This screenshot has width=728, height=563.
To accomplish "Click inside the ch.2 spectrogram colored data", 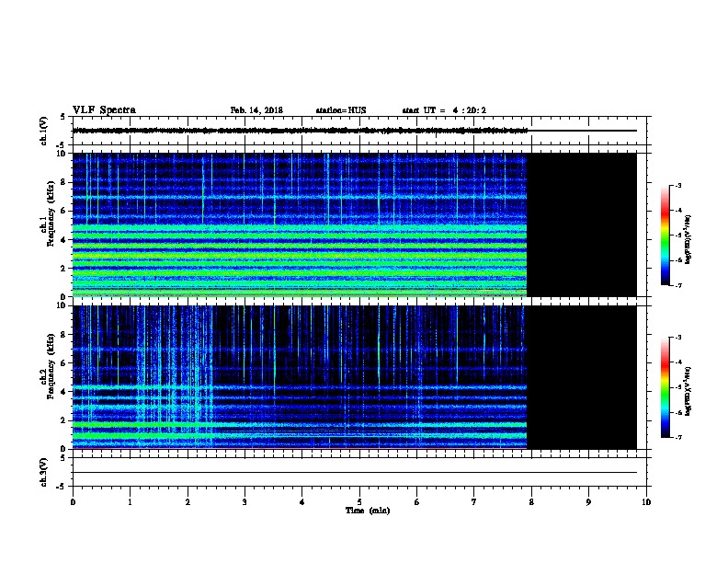I will 300,377.
